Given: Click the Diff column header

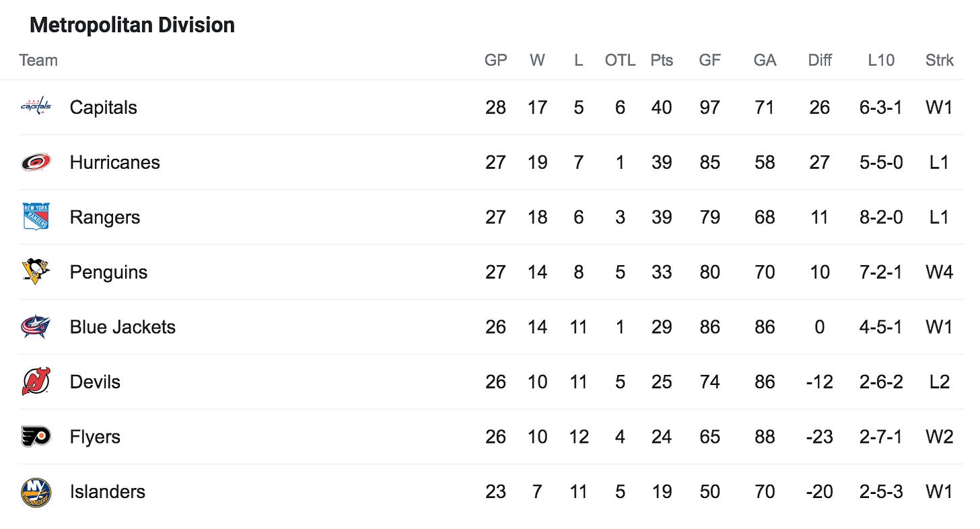Looking at the screenshot, I should pyautogui.click(x=820, y=60).
